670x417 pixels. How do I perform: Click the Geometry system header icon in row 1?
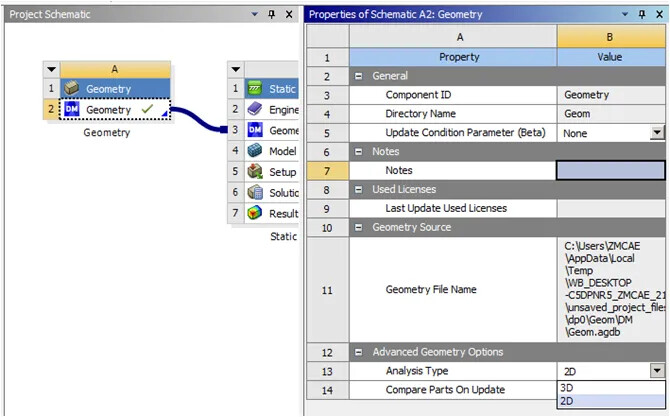(x=72, y=89)
